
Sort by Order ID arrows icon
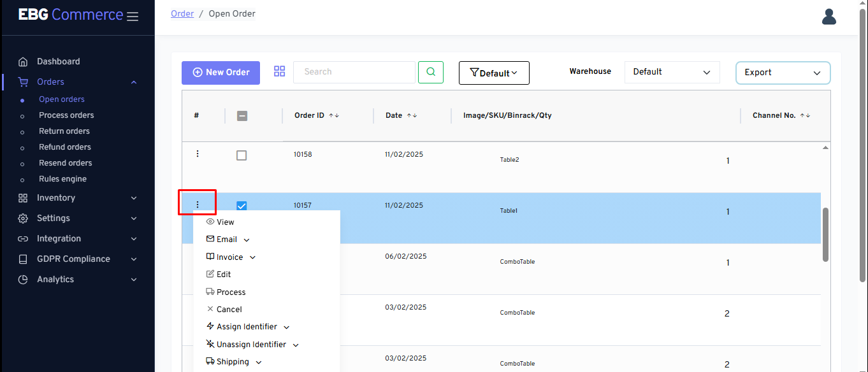(334, 115)
